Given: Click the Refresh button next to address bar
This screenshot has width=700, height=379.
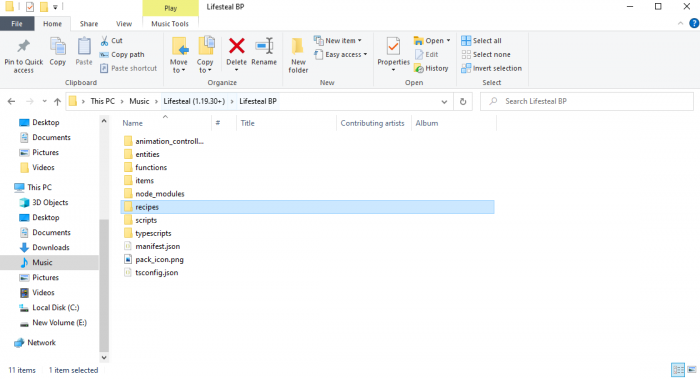Looking at the screenshot, I should (x=463, y=101).
